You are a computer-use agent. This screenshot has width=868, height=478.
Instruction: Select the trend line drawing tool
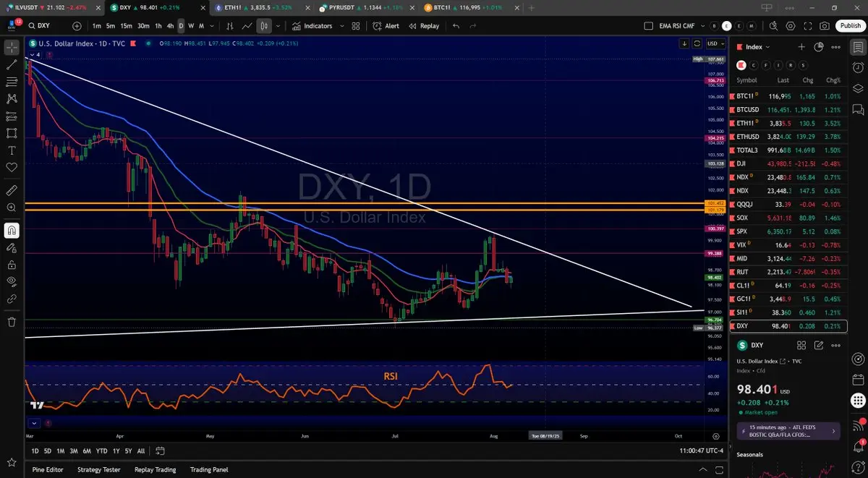(12, 64)
